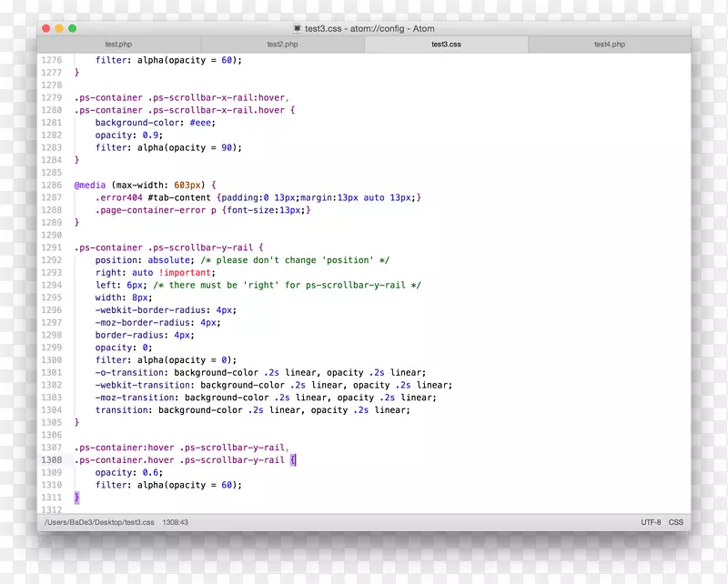
Task: Minimize the window using the yellow button
Action: click(x=60, y=29)
